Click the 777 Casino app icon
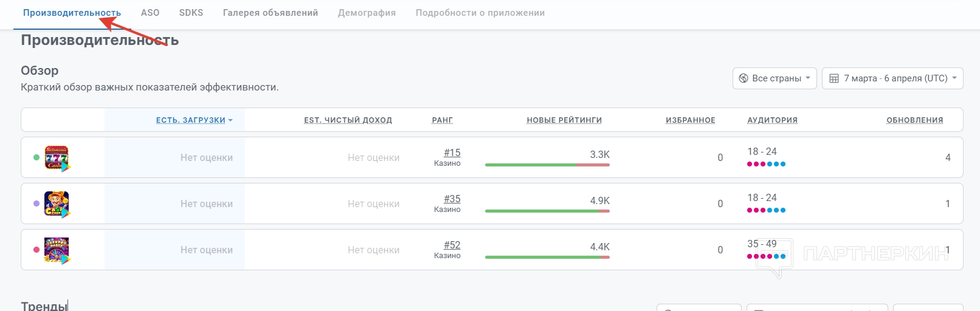The width and height of the screenshot is (980, 311). [x=57, y=158]
